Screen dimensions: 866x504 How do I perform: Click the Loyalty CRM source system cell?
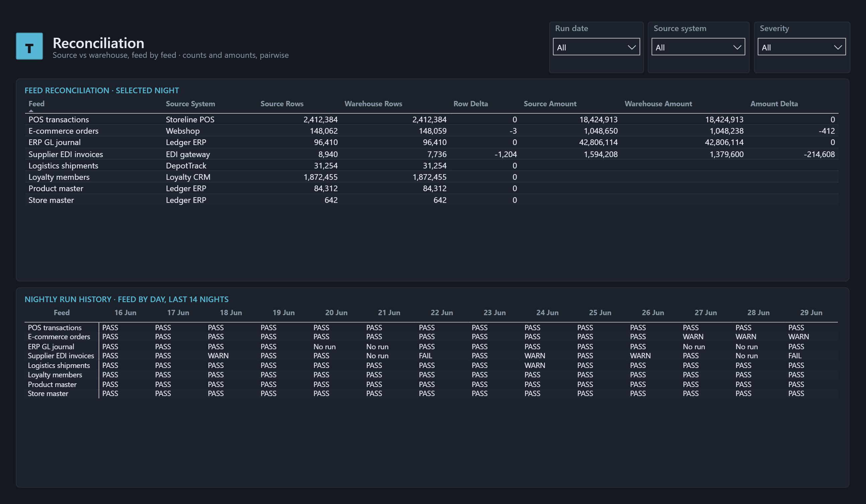point(188,177)
